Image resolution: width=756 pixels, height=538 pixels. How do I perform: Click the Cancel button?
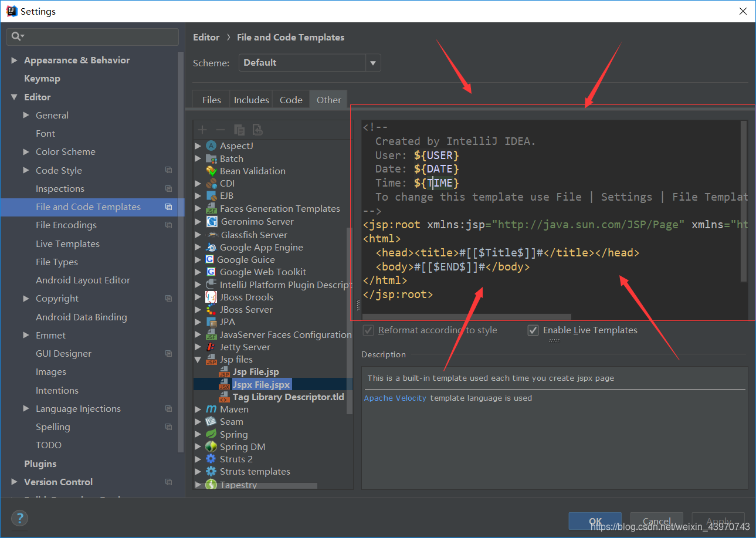(656, 521)
